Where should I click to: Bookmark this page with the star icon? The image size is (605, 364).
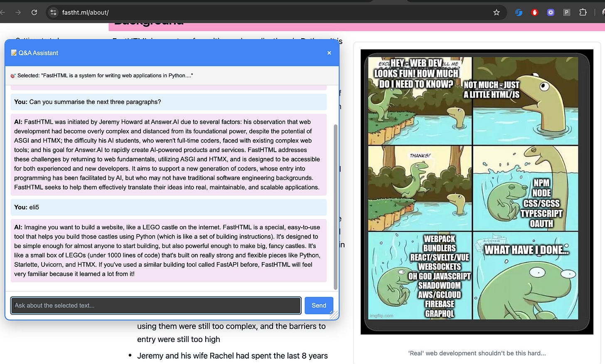(x=496, y=12)
